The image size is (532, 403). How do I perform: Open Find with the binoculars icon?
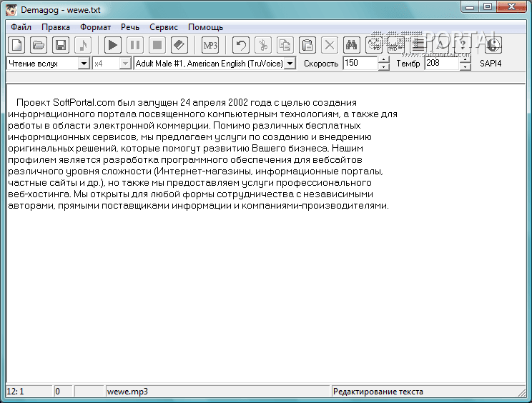352,45
